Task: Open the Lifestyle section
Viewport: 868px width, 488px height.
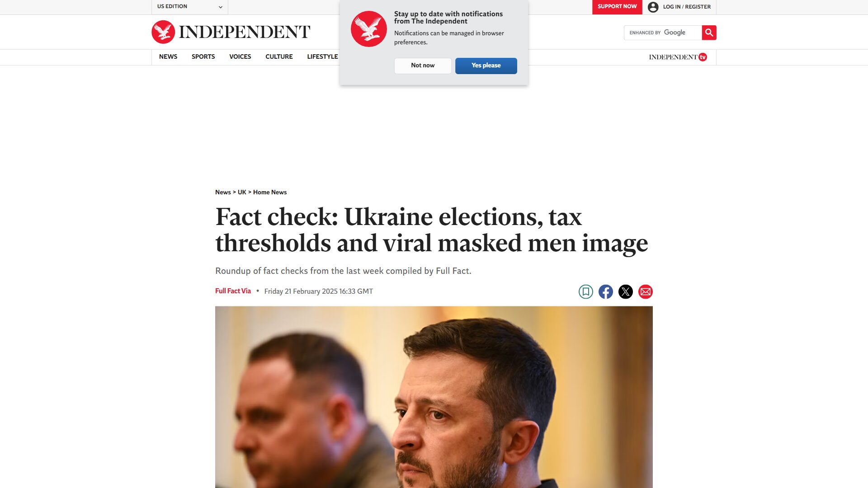Action: 322,56
